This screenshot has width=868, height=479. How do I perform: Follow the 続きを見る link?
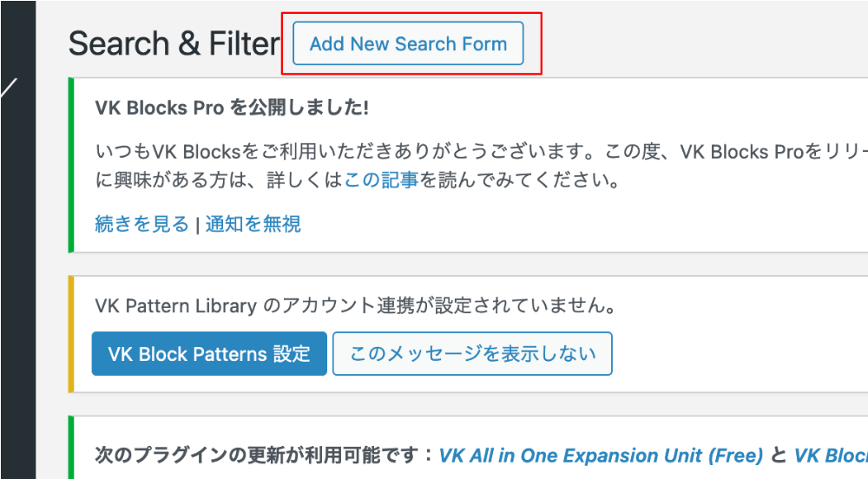tap(141, 225)
